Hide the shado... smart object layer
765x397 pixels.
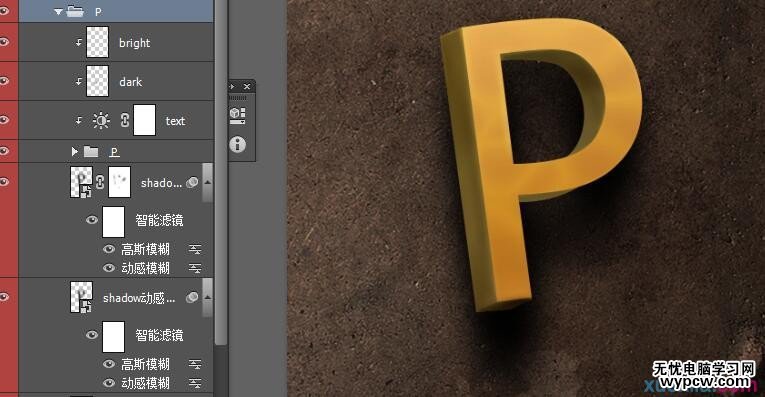click(5, 182)
